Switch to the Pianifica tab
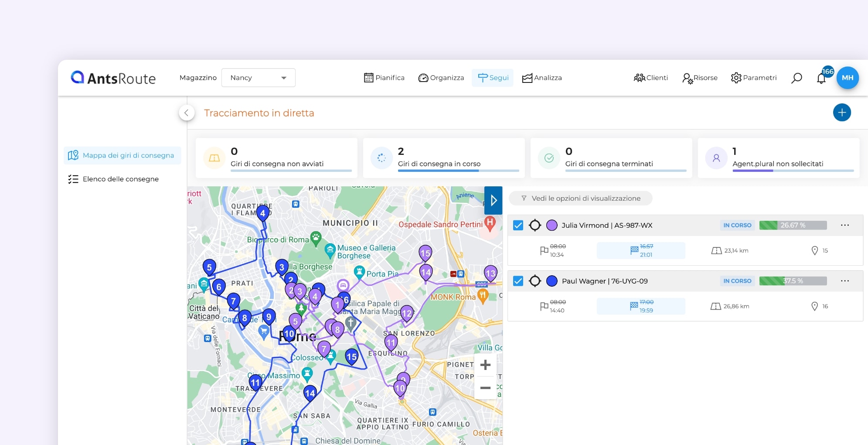This screenshot has width=868, height=445. pos(384,78)
